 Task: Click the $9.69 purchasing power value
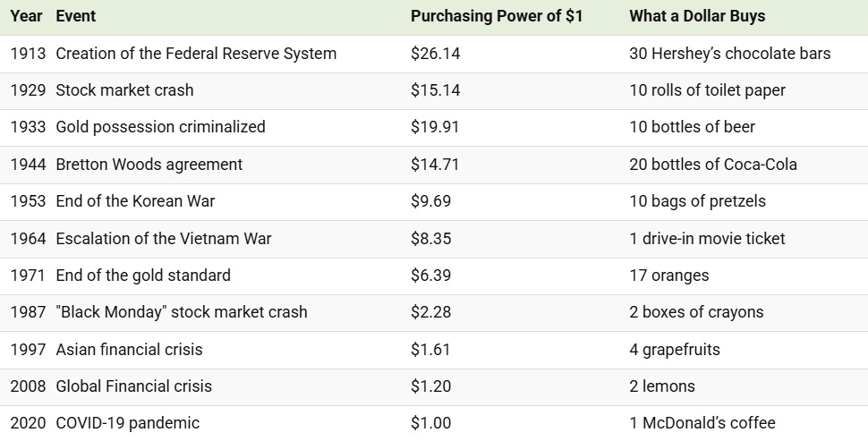click(430, 201)
